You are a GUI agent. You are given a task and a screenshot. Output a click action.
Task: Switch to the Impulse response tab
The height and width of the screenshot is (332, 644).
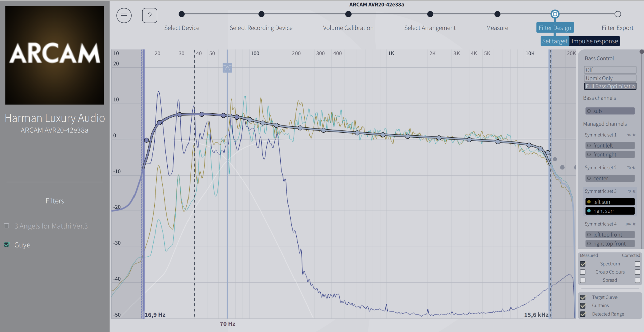point(594,41)
